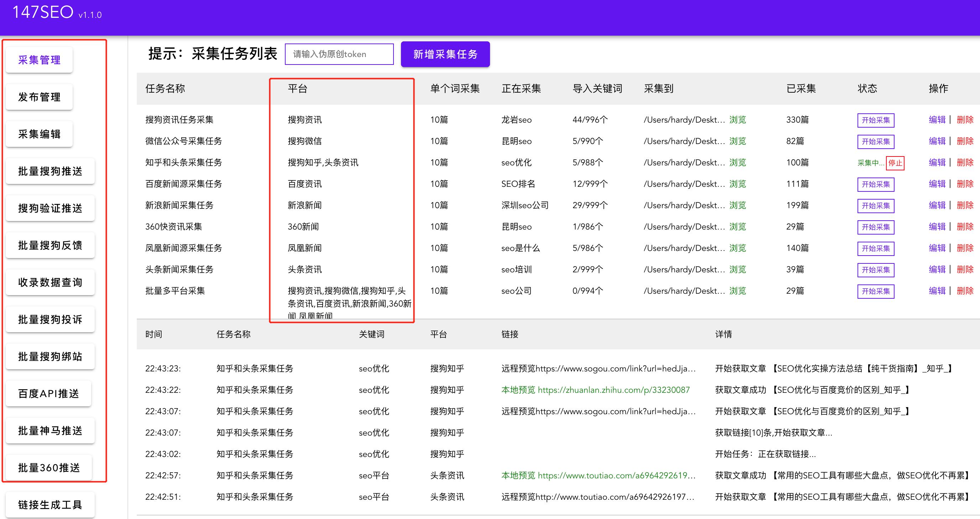
Task: Select 批量搜狗投诉 in sidebar
Action: (50, 319)
